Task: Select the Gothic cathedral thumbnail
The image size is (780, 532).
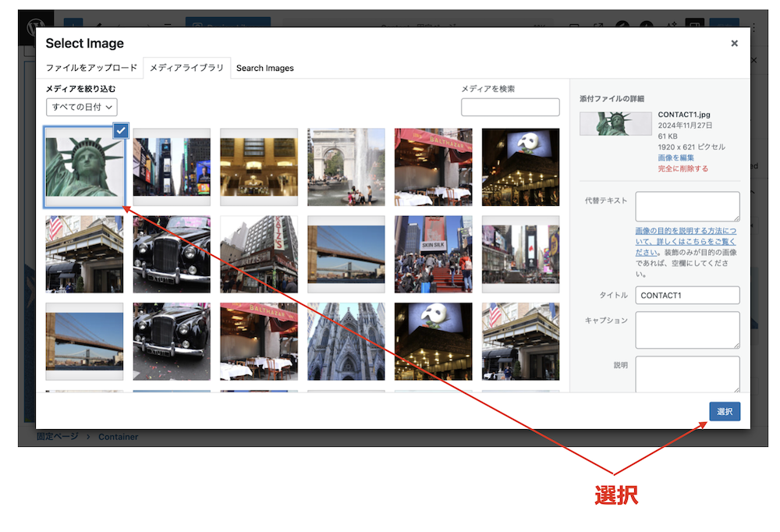Action: (x=346, y=342)
